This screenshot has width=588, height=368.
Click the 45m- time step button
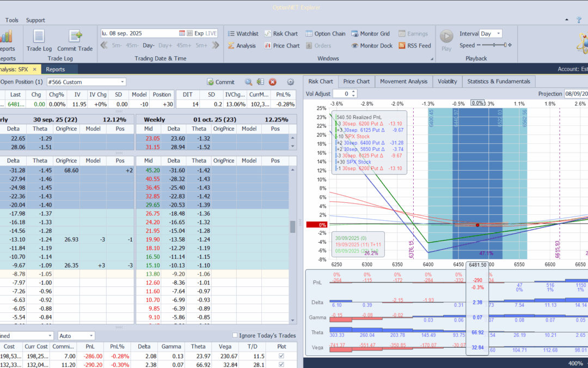132,45
